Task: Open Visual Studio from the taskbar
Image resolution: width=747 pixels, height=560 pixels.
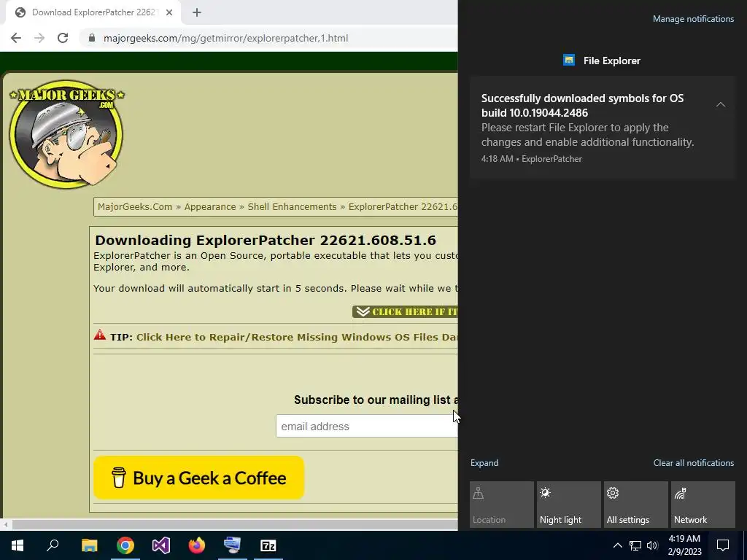Action: coord(161,545)
